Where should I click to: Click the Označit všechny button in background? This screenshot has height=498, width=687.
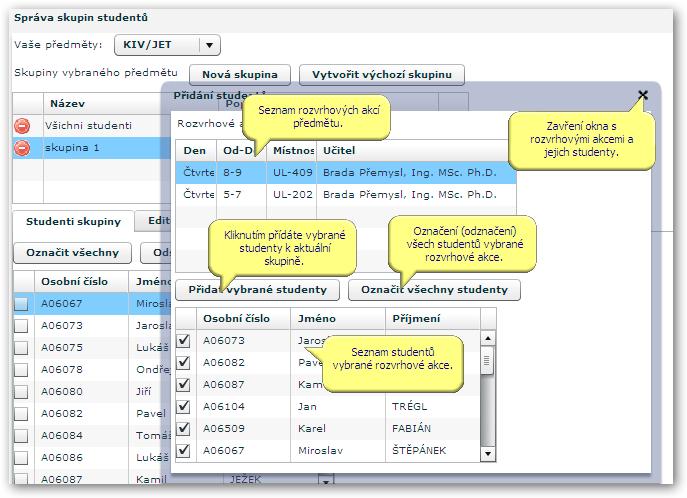(73, 253)
